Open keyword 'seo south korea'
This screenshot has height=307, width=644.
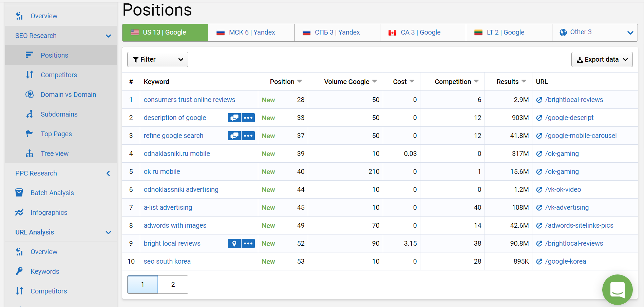[167, 261]
